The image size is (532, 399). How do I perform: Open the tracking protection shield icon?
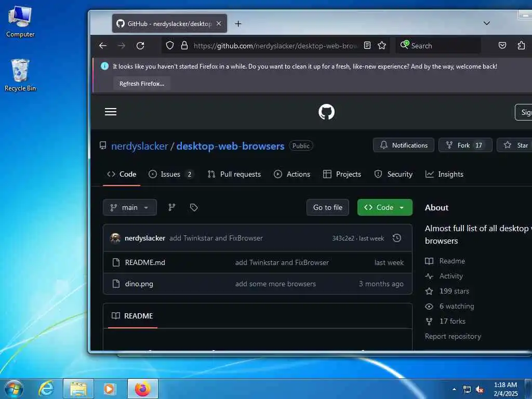[x=170, y=46]
